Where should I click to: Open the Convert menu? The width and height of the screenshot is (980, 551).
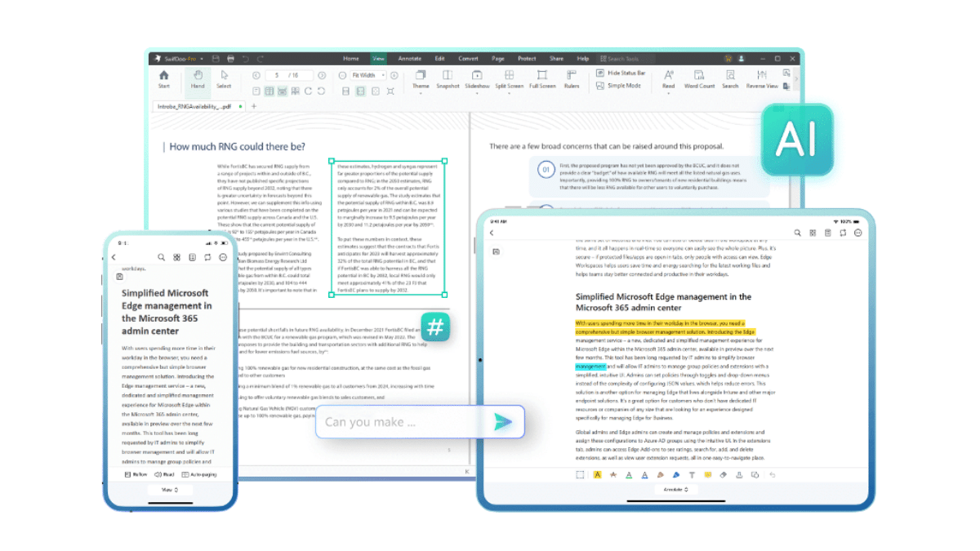468,58
